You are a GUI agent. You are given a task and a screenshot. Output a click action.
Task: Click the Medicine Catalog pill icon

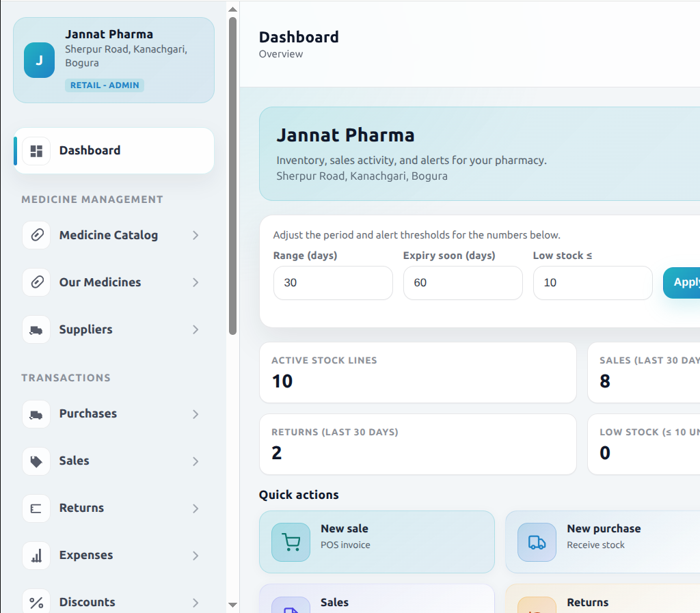pyautogui.click(x=36, y=235)
